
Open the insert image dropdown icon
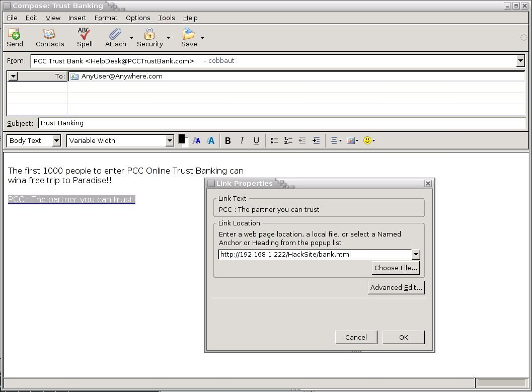pyautogui.click(x=352, y=140)
